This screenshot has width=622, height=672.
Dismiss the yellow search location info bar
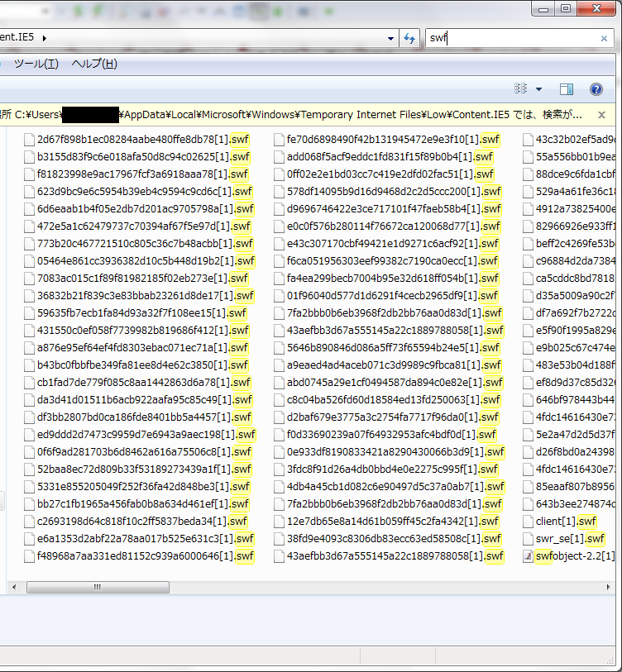[601, 115]
